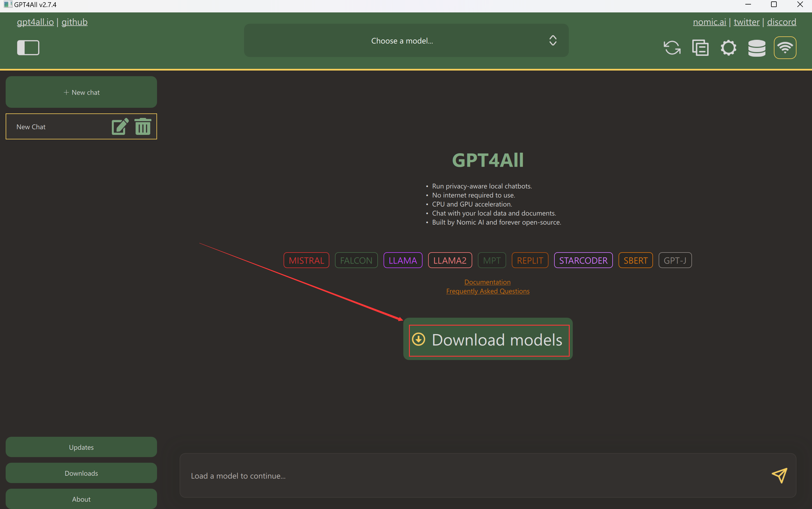Viewport: 812px width, 509px height.
Task: Open settings gear icon
Action: coord(728,47)
